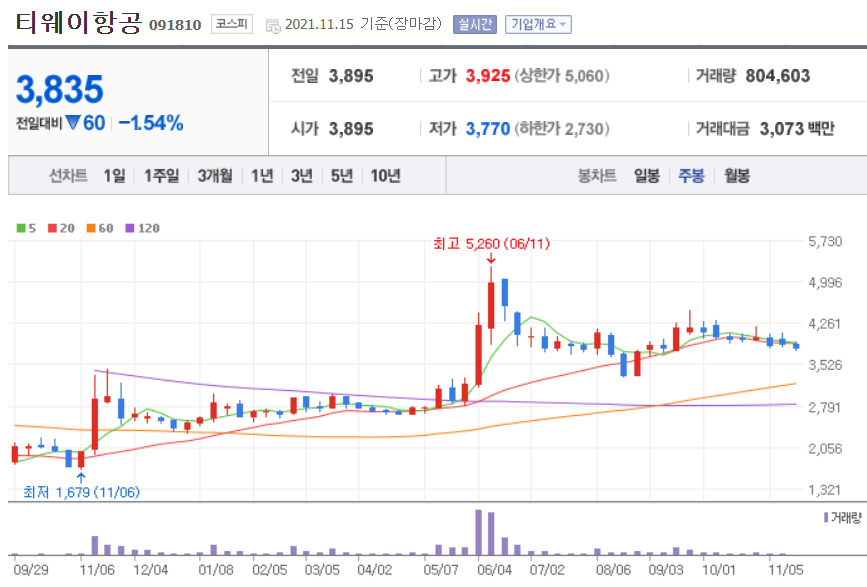Click the 티웨이항공 stock title
This screenshot has width=867, height=587.
click(x=79, y=23)
